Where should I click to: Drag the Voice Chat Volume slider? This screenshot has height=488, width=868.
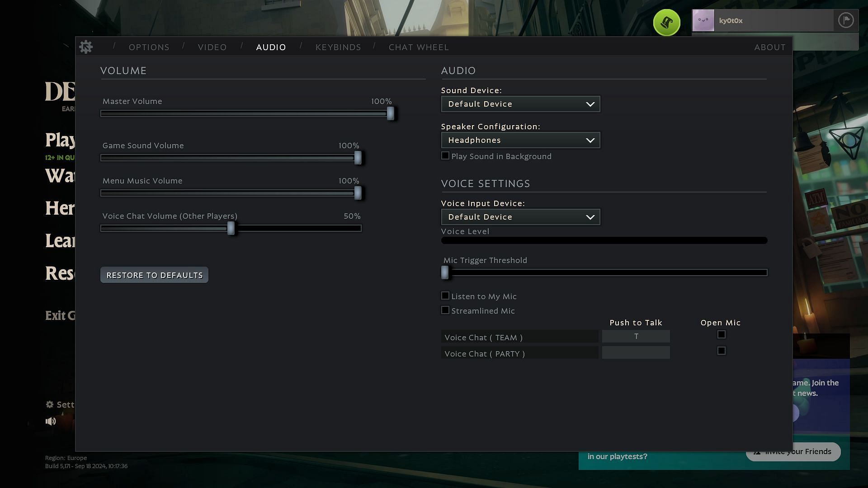coord(231,228)
